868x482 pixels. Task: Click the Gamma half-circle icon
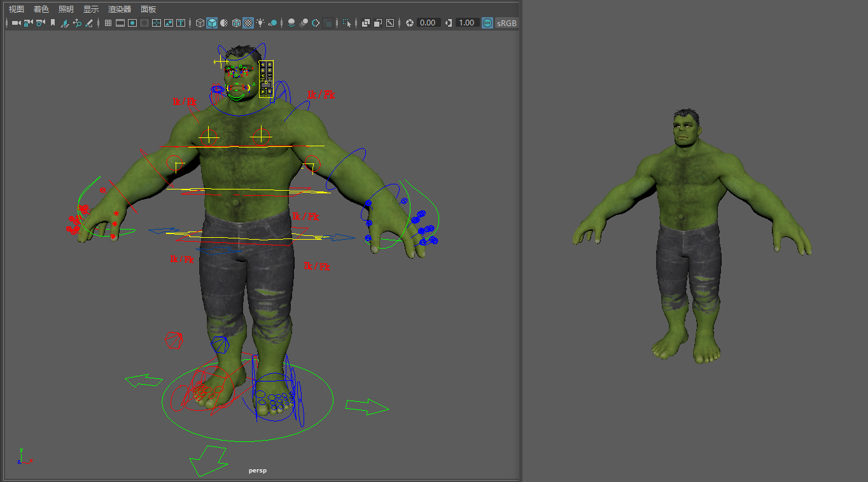(x=449, y=23)
